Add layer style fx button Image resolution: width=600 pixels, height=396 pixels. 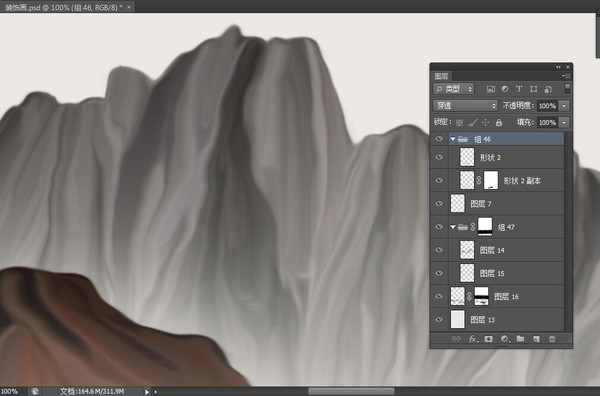pos(473,339)
